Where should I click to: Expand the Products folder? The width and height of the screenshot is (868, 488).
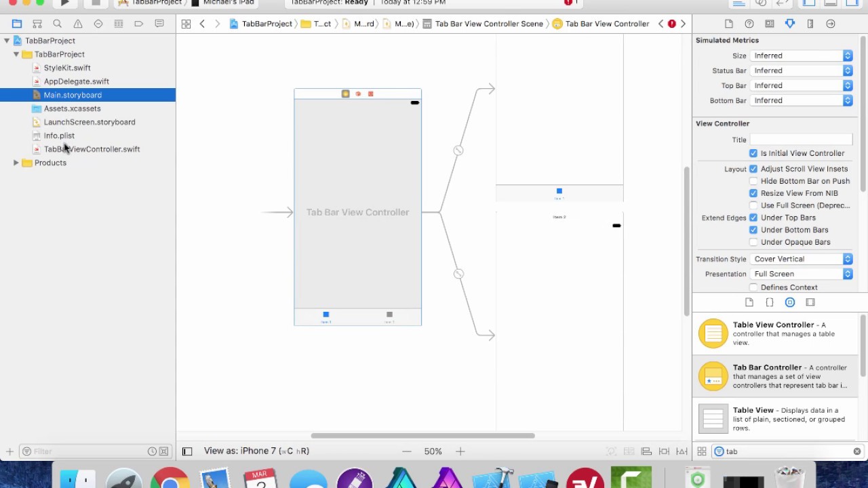[16, 163]
